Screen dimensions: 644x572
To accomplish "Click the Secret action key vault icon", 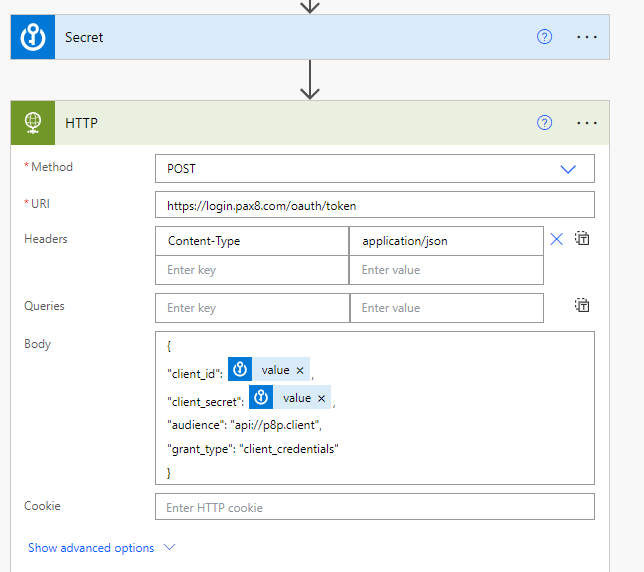I will tap(32, 37).
